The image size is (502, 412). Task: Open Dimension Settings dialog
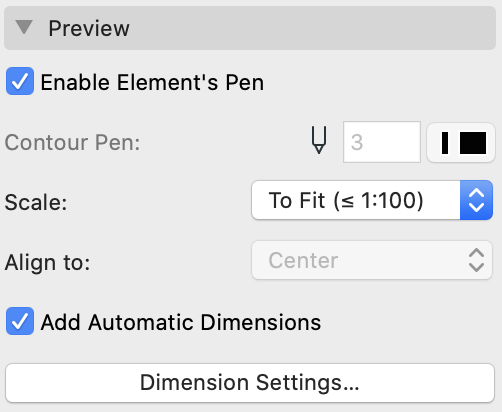tap(250, 383)
